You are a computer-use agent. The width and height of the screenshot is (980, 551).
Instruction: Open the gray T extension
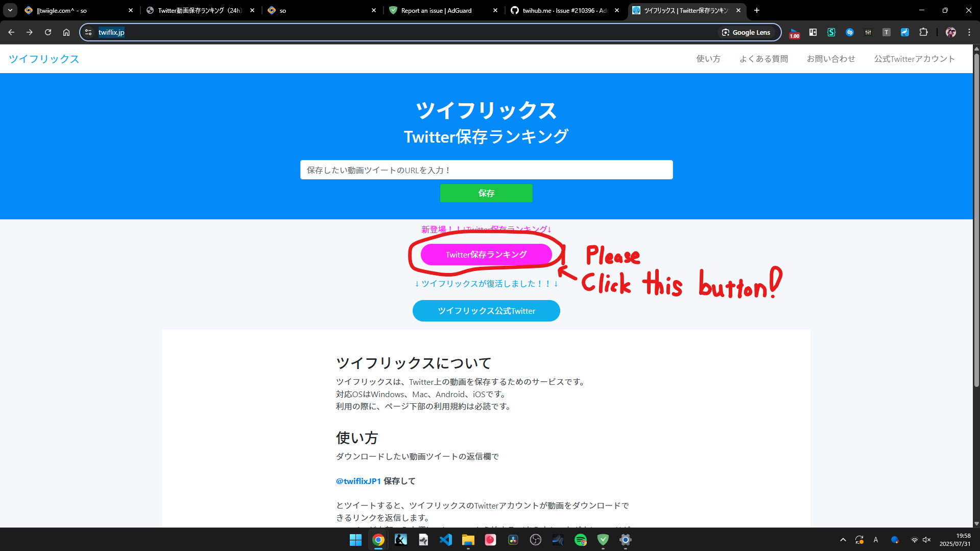click(887, 32)
